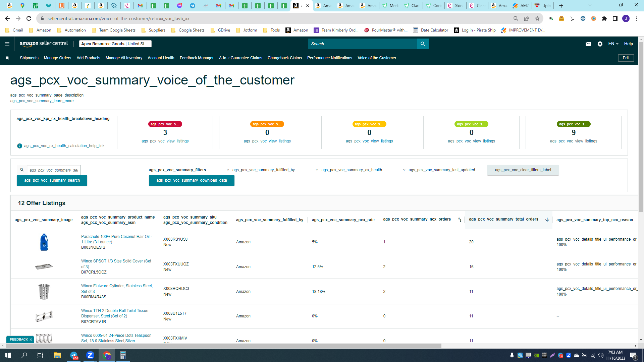
Task: Bookmark this page with the star icon
Action: [537, 18]
